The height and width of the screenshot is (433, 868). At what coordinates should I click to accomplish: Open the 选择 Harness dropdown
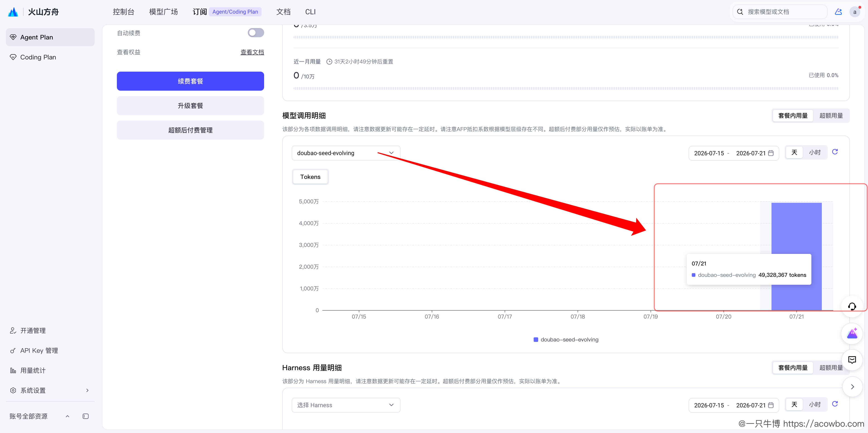point(346,405)
